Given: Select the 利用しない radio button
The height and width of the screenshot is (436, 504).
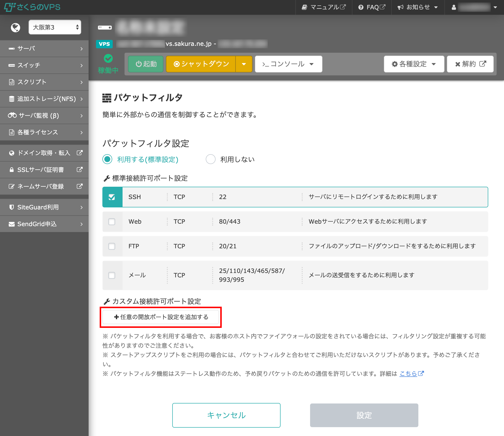Looking at the screenshot, I should click(211, 159).
